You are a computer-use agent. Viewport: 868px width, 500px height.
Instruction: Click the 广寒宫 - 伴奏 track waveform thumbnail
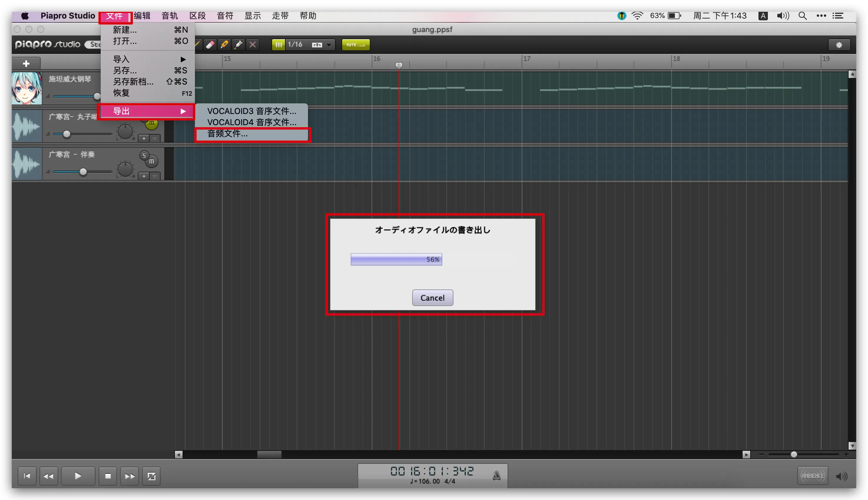[x=27, y=164]
